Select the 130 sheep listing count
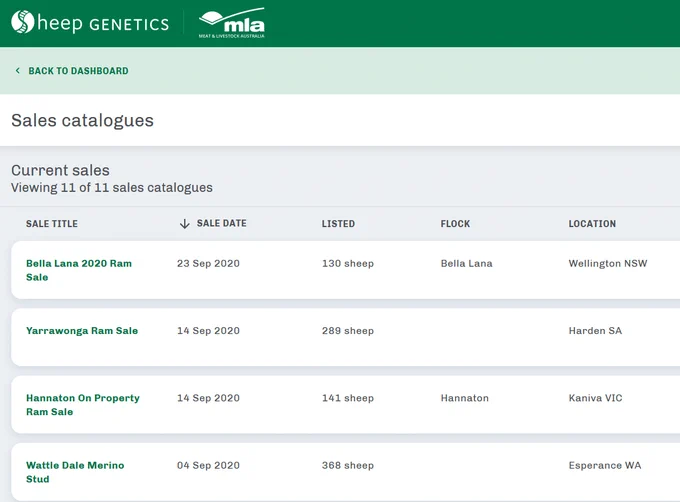 tap(348, 264)
